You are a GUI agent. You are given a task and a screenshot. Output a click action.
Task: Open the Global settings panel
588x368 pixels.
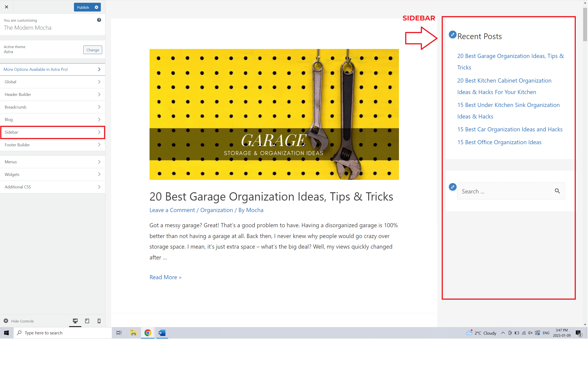52,82
